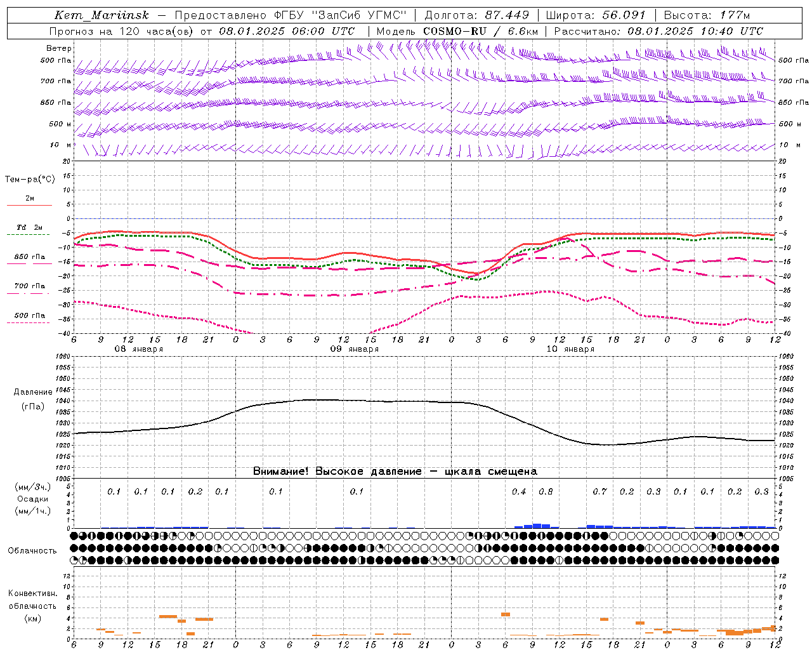This screenshot has height=650, width=812.
Task: Click the 'Внимание! Высокое давление — шкала смещена' warning
Action: (x=395, y=472)
